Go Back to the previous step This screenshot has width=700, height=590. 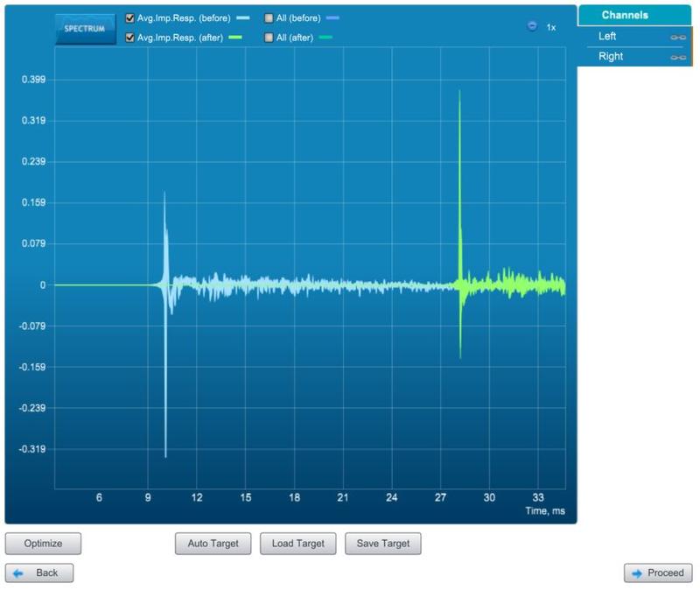(x=39, y=573)
